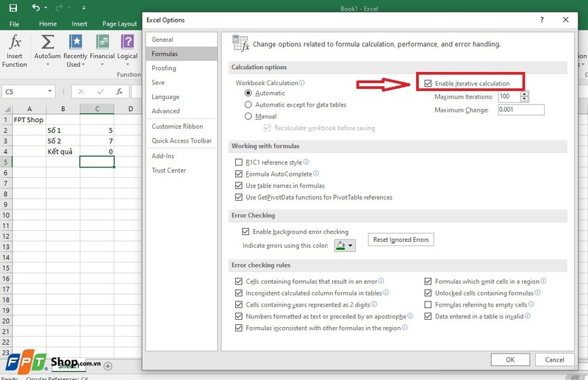Click info icon beside Formula AutoComplete

[x=316, y=173]
